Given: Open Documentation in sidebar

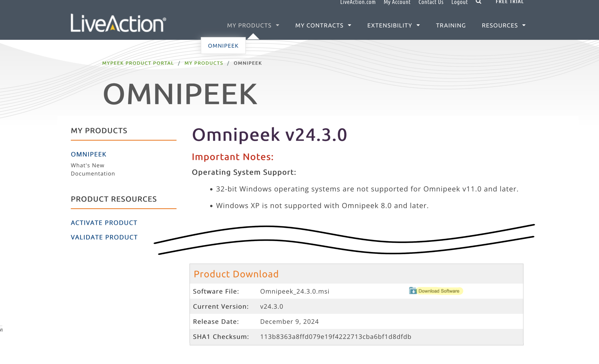Looking at the screenshot, I should coord(93,173).
